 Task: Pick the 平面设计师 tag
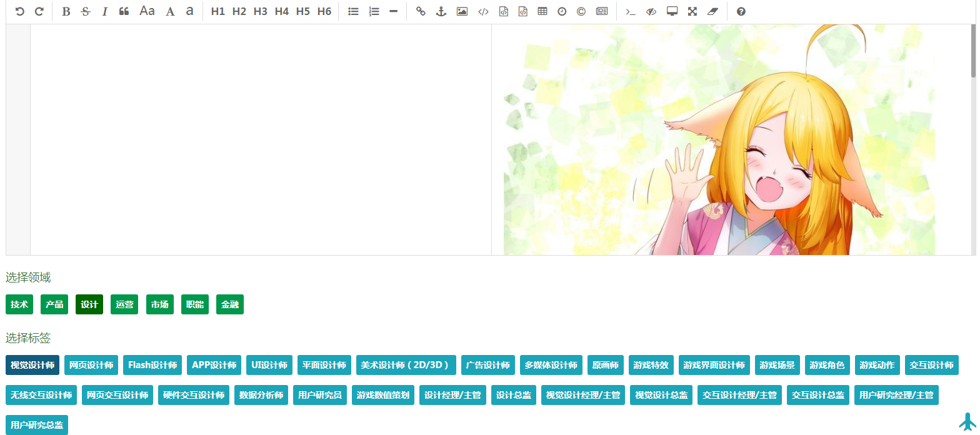click(324, 365)
